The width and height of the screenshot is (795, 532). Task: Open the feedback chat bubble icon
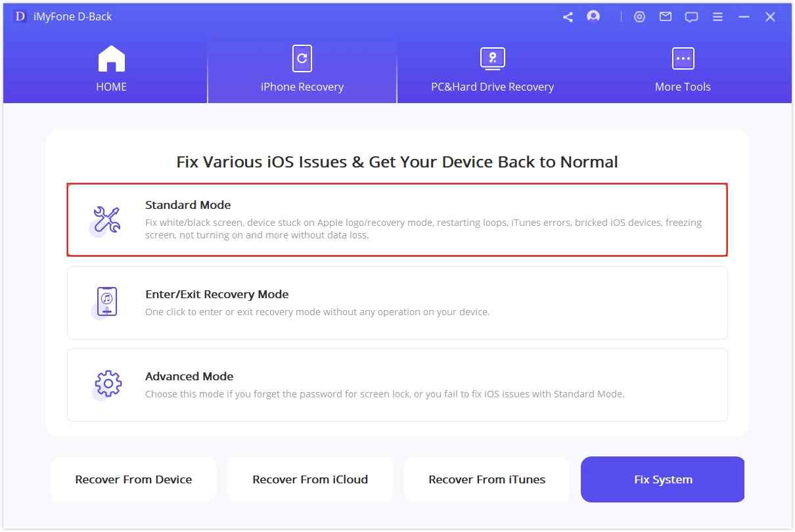pyautogui.click(x=691, y=17)
